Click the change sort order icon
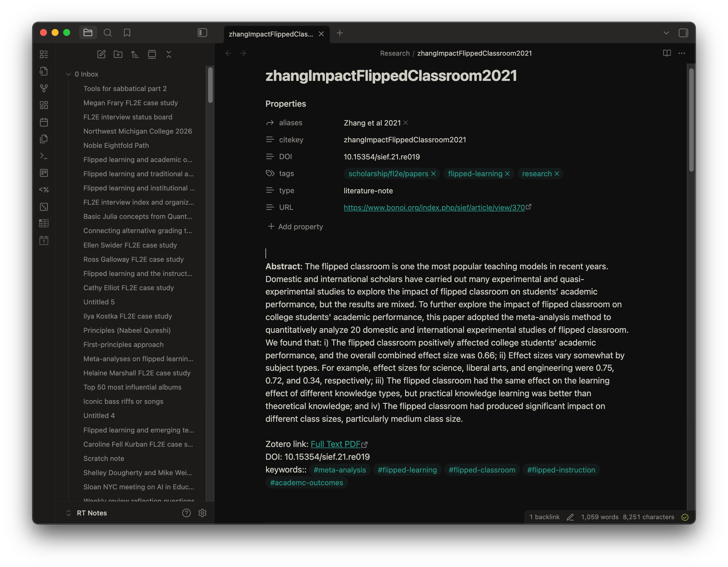The height and width of the screenshot is (567, 728). click(135, 54)
